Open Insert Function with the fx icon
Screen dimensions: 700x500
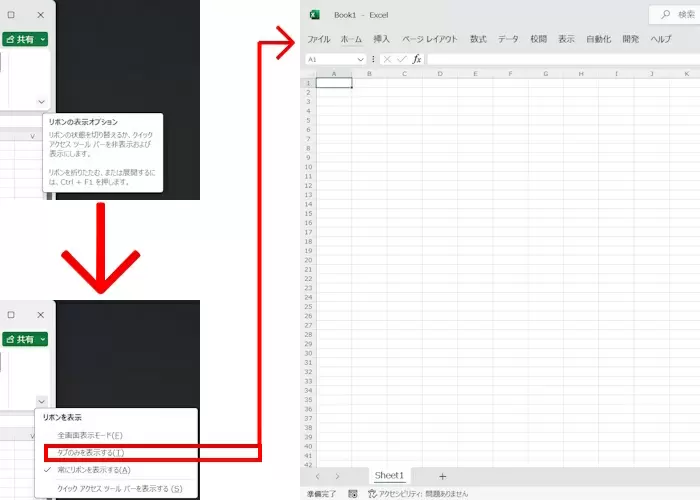click(417, 59)
